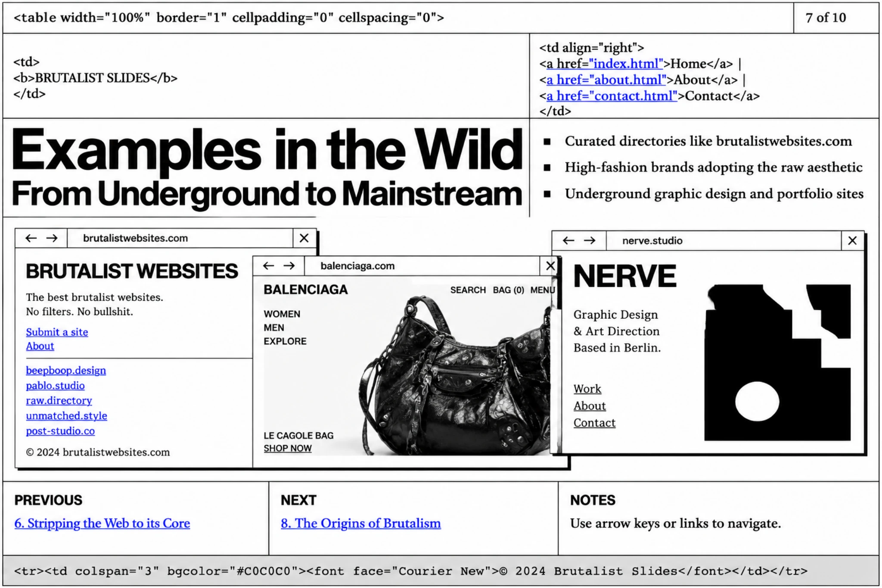Click the brutalistwebsites.com address bar
This screenshot has width=882, height=588.
pos(180,238)
